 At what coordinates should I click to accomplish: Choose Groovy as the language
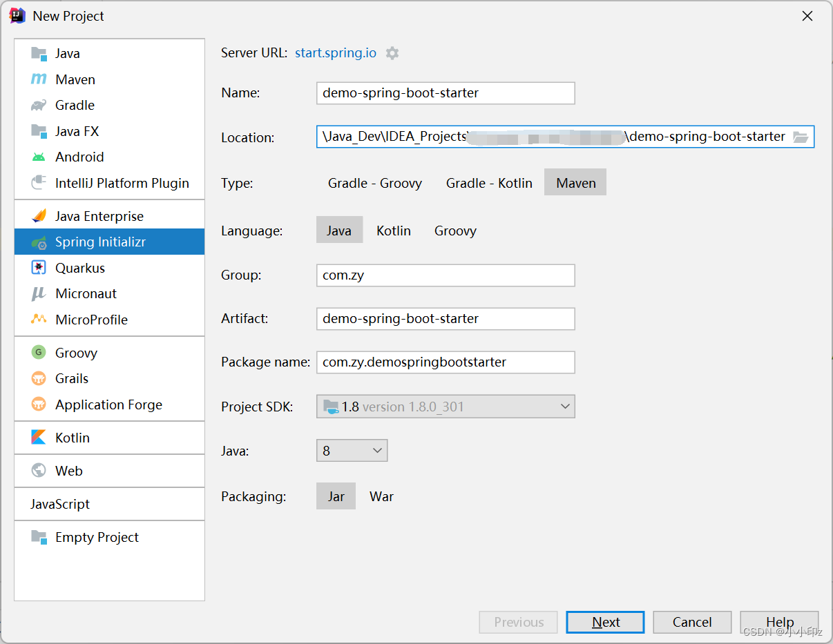(455, 231)
